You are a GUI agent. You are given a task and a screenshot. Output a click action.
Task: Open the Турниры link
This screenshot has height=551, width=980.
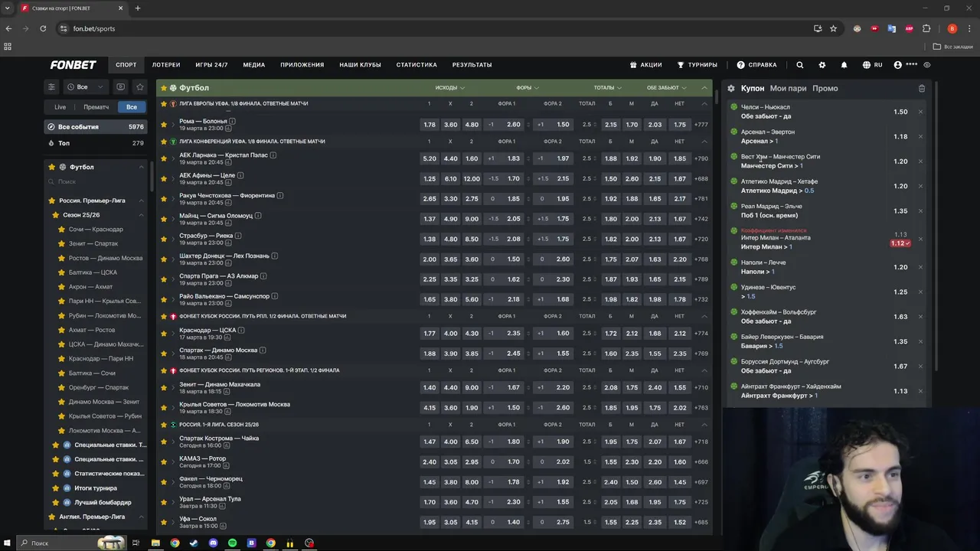point(697,65)
